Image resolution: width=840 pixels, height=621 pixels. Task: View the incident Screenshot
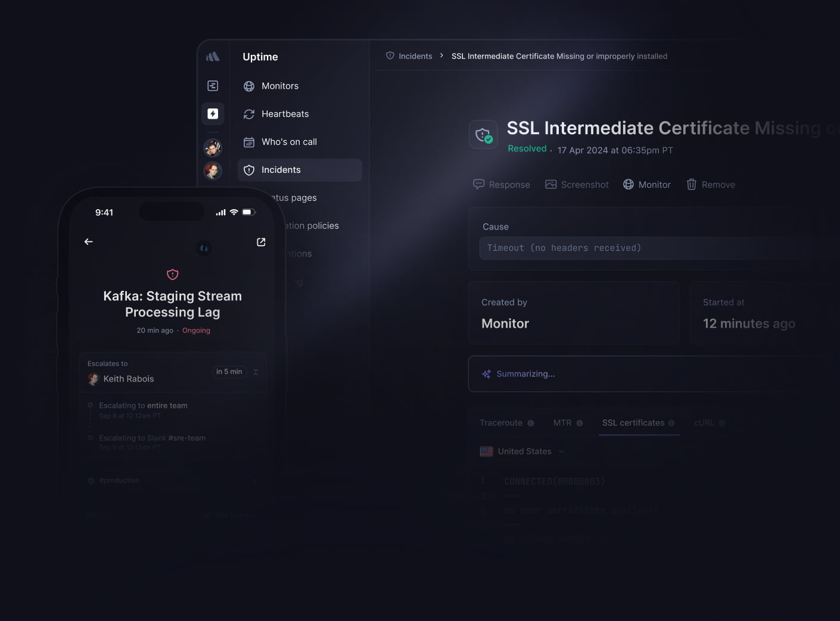click(x=577, y=185)
